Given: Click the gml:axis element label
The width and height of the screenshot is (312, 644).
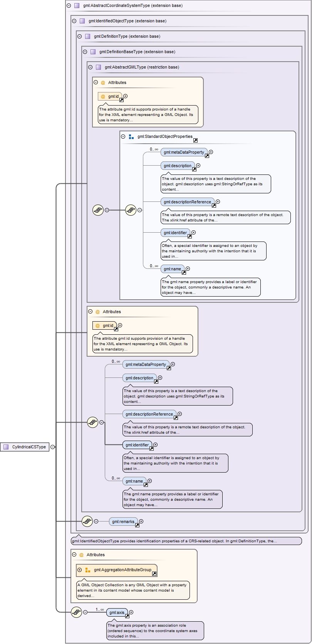Looking at the screenshot, I should tap(117, 612).
